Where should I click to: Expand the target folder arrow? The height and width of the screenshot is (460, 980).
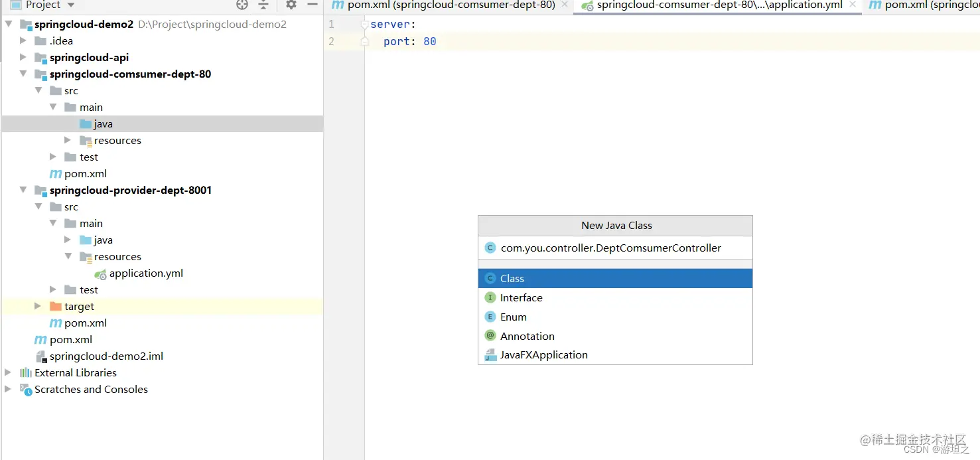(38, 307)
